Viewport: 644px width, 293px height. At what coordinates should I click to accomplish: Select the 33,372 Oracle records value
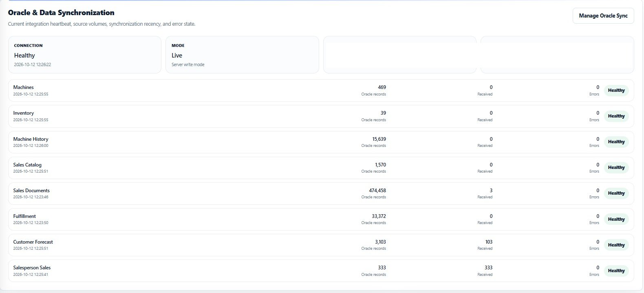379,216
